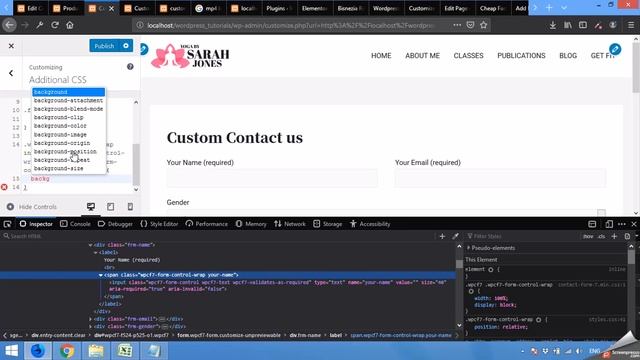
Task: Pick an element with the devtools picker icon
Action: pyautogui.click(x=7, y=224)
